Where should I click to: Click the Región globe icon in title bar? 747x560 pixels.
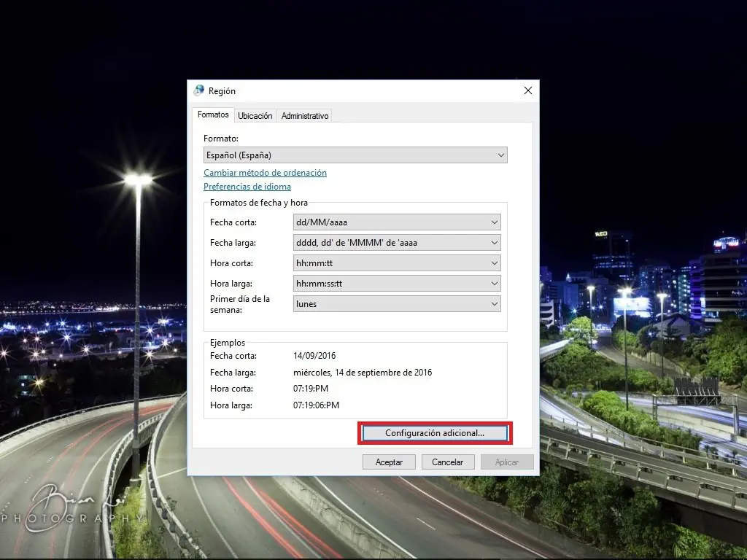click(x=199, y=90)
